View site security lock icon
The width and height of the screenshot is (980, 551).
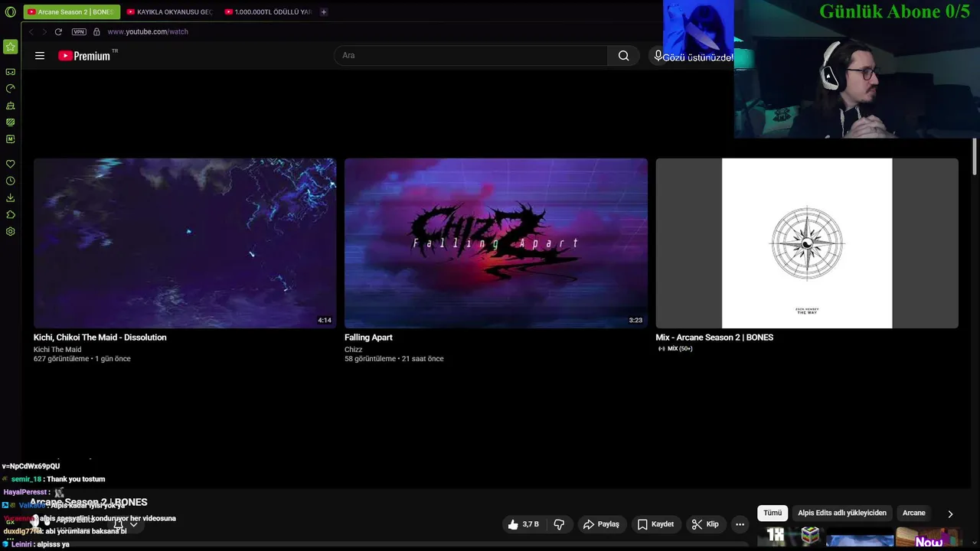[x=96, y=31]
